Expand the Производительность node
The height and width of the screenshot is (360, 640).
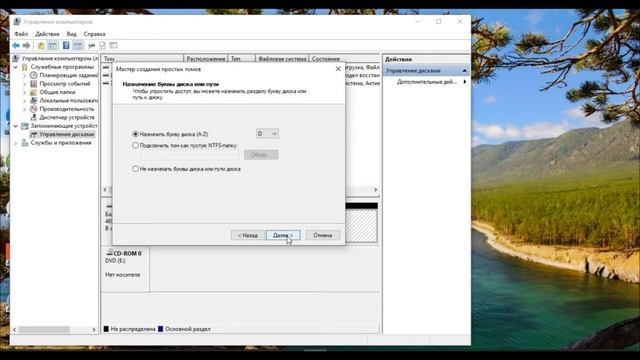[x=24, y=109]
